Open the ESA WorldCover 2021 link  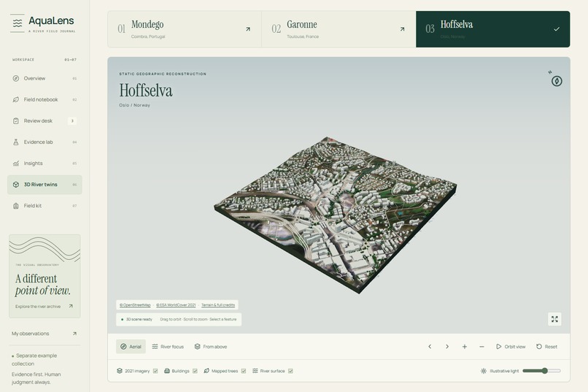click(176, 305)
